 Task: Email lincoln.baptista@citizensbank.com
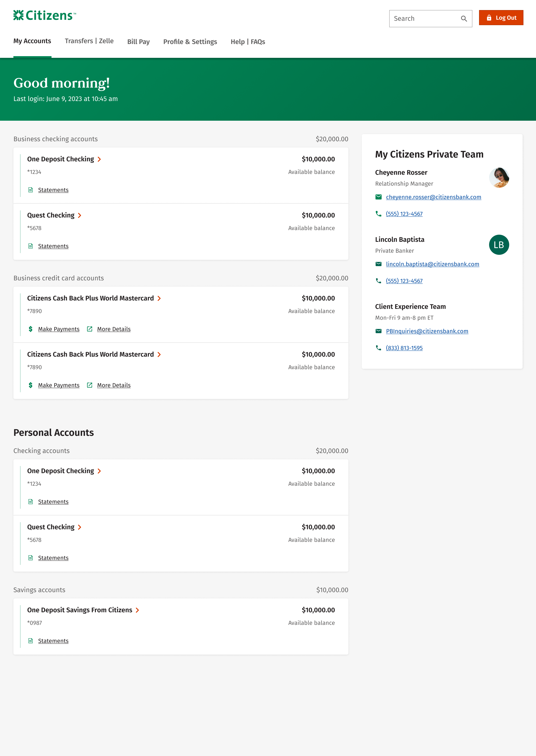(432, 264)
